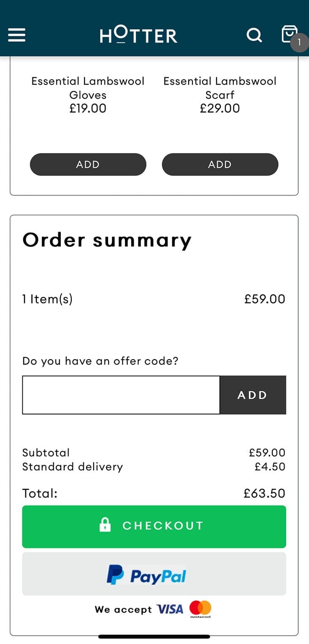This screenshot has width=309, height=644.
Task: Click the 1 Item(s) summary row
Action: 47,299
